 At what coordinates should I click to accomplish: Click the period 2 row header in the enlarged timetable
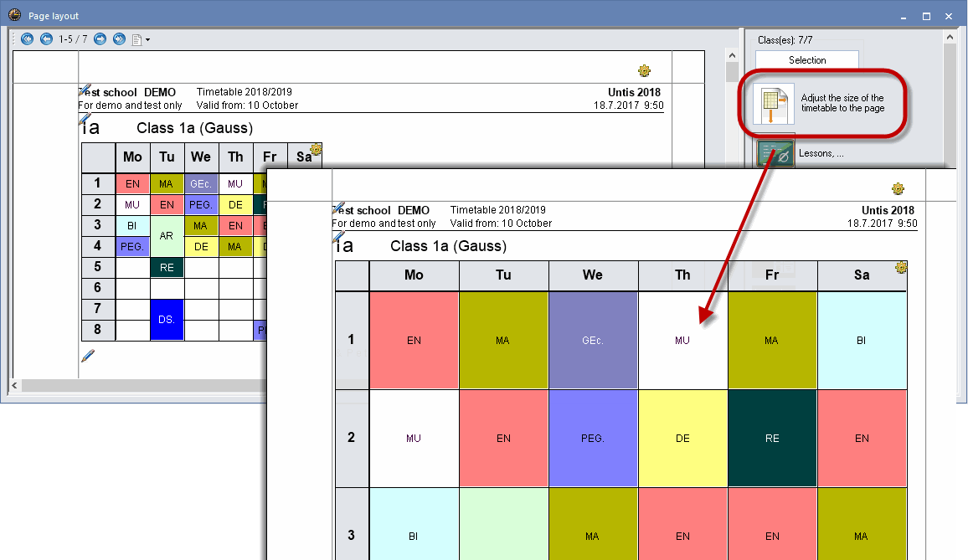tap(352, 438)
